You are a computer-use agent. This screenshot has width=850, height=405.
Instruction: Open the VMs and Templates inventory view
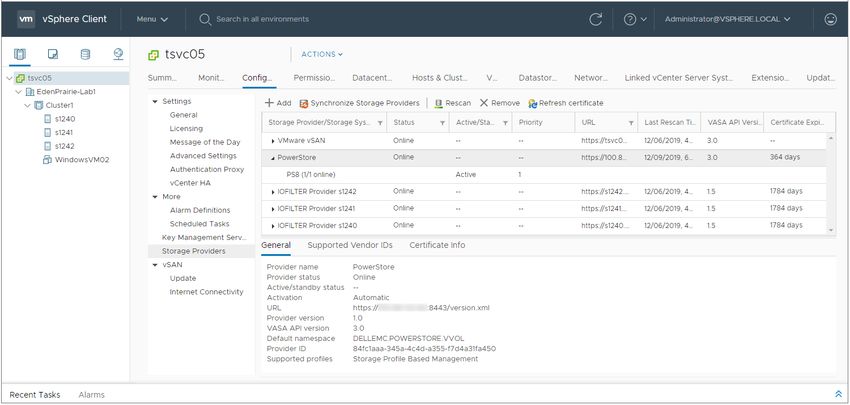[53, 54]
